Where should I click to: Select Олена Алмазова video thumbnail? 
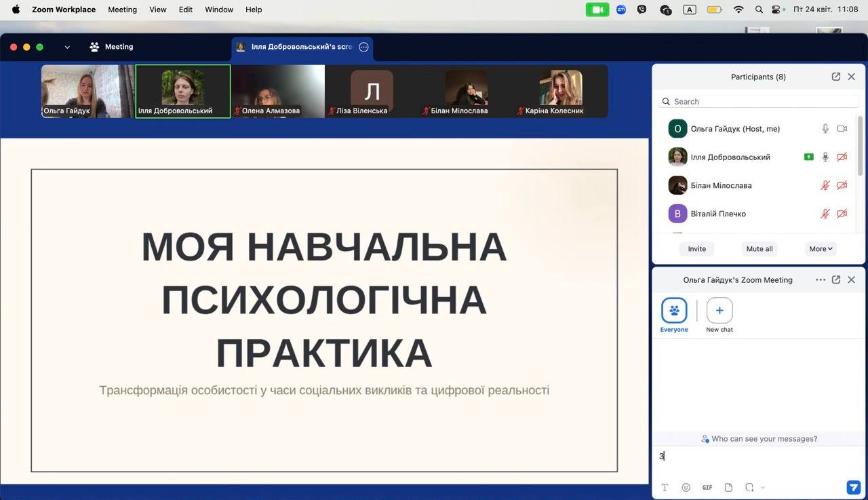(277, 92)
